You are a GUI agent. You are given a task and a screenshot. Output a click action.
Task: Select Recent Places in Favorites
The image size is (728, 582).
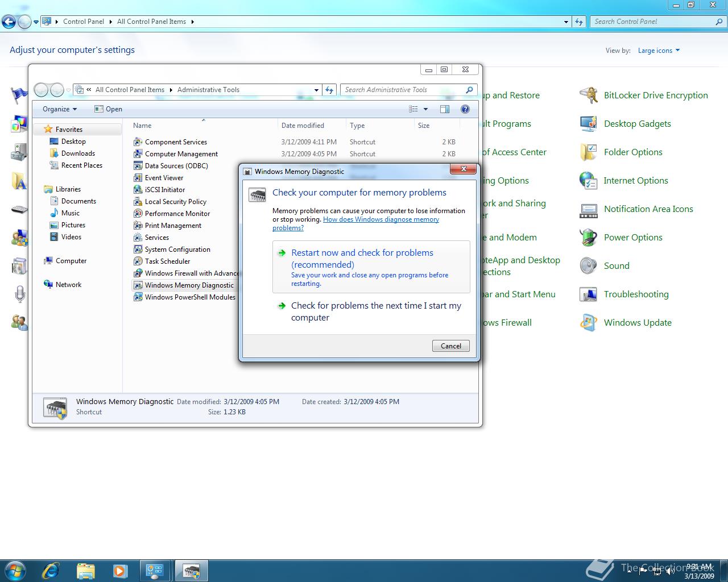tap(82, 165)
